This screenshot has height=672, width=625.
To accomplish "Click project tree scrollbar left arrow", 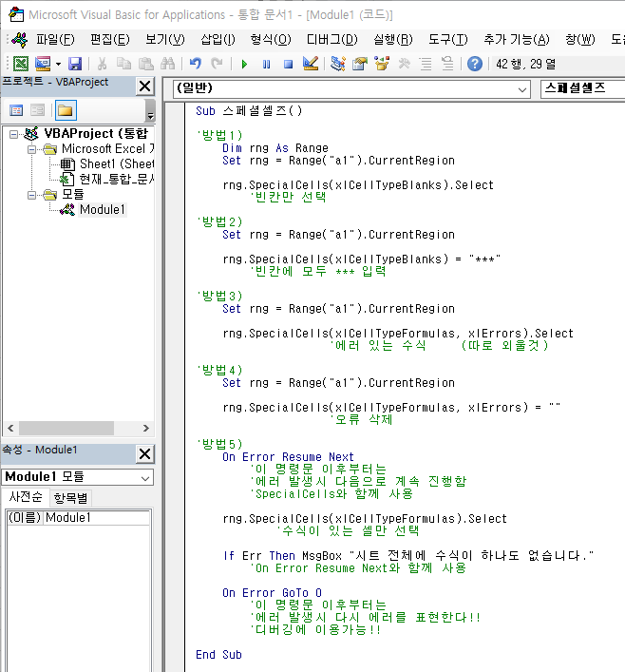I will (x=10, y=428).
